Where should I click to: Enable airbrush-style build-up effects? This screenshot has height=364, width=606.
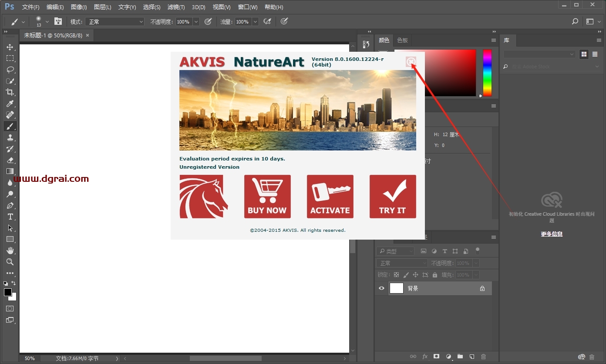tap(268, 21)
